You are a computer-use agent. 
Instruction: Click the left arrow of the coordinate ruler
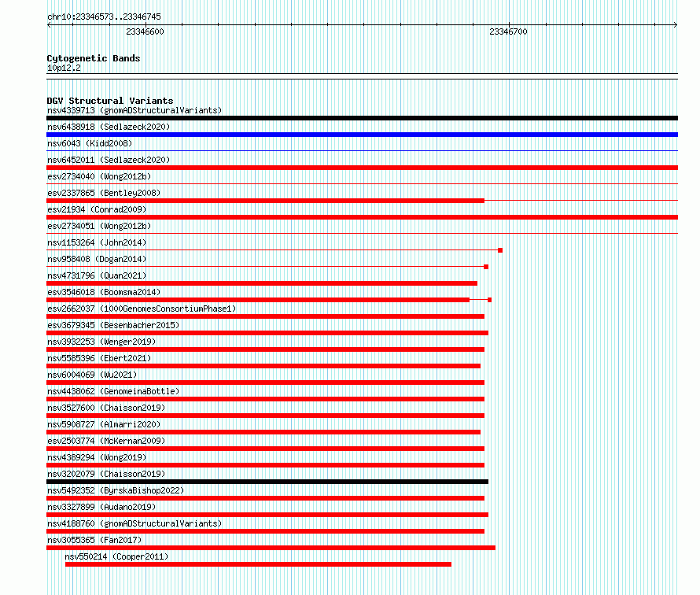pyautogui.click(x=49, y=25)
